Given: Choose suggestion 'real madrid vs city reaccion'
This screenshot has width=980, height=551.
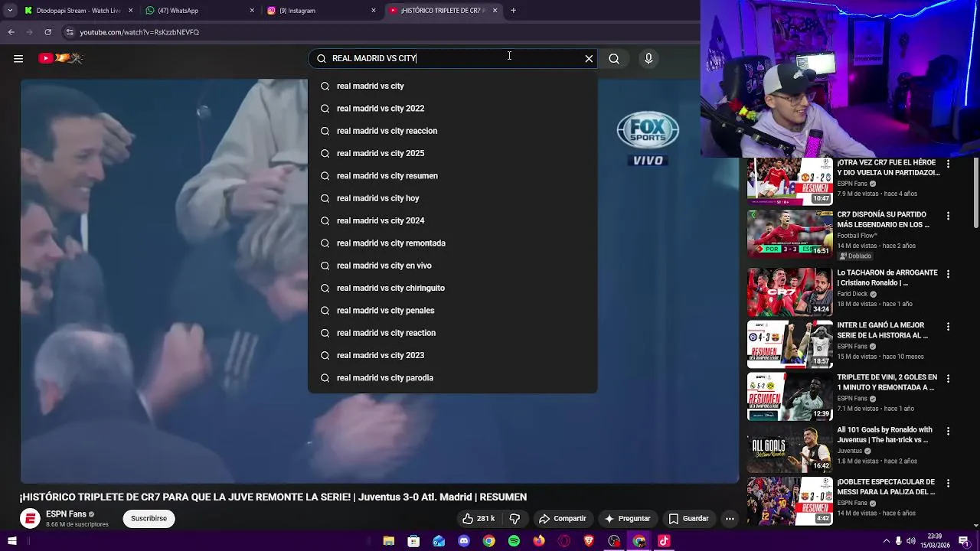Looking at the screenshot, I should click(x=452, y=131).
